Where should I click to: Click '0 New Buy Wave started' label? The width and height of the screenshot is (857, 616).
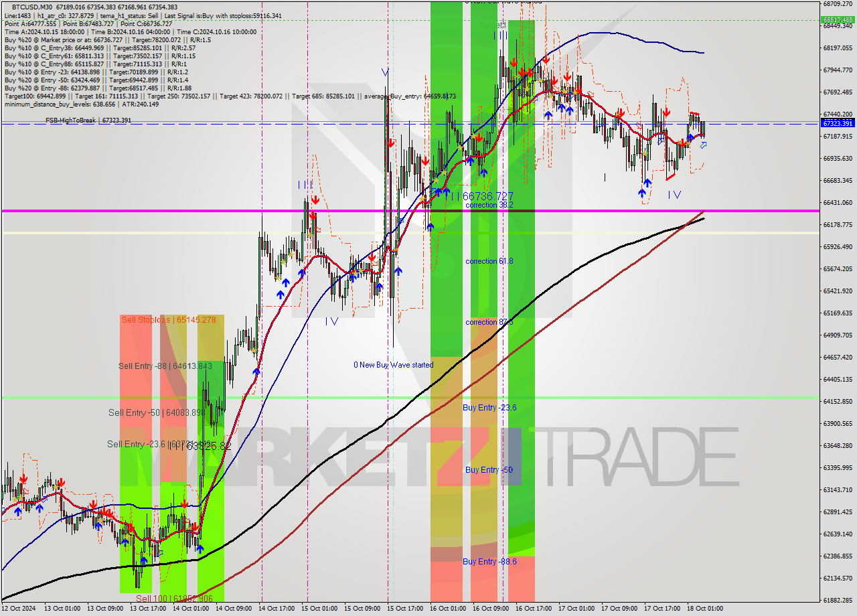click(393, 365)
